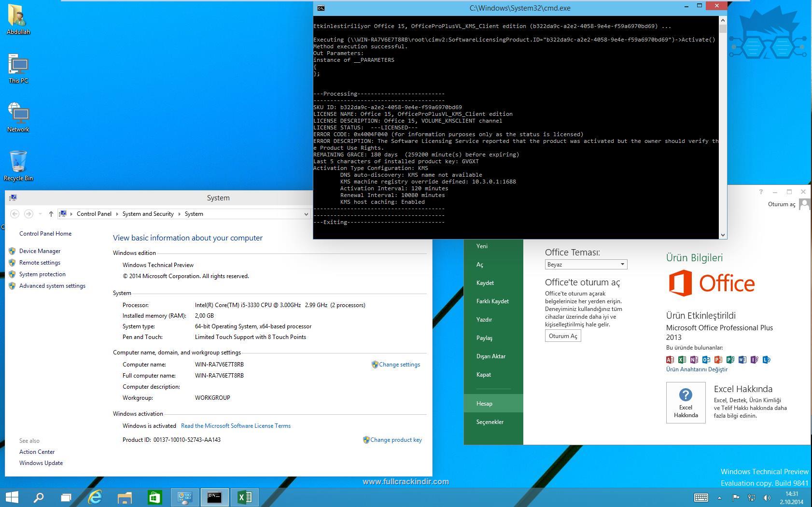Open Device Manager link
The height and width of the screenshot is (507, 812).
point(40,251)
